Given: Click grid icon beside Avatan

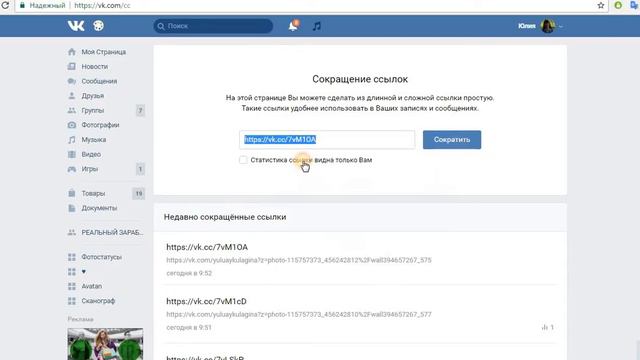Looking at the screenshot, I should (x=72, y=286).
